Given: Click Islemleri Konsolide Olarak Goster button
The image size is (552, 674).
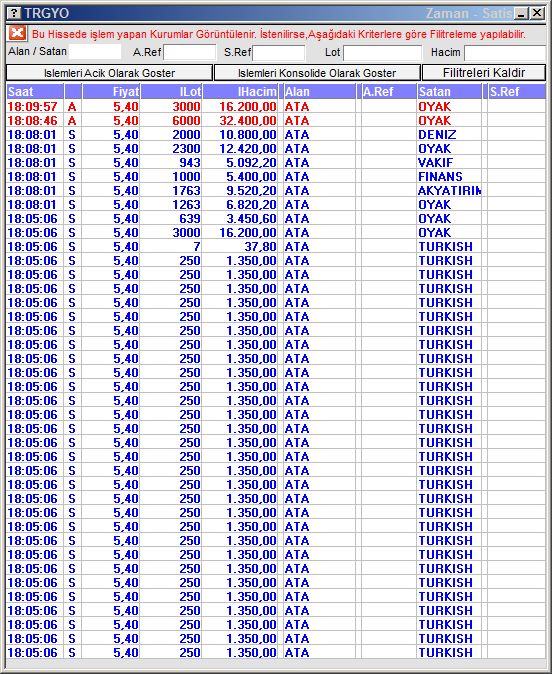Looking at the screenshot, I should click(x=317, y=73).
